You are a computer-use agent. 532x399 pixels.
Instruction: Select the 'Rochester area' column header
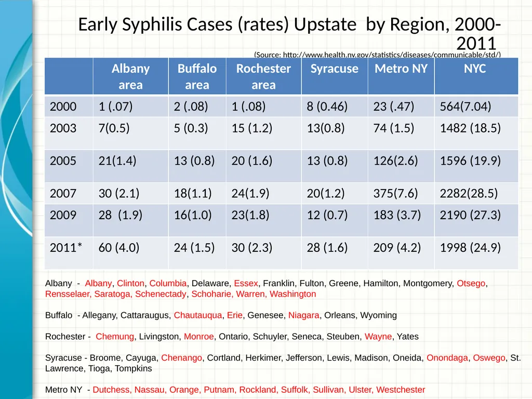coord(263,76)
